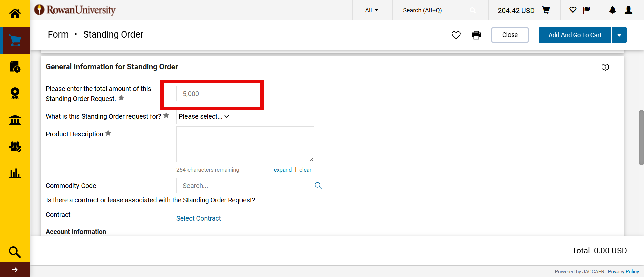644x277 pixels.
Task: Expand the Add And Go To Cart arrow
Action: [x=619, y=35]
